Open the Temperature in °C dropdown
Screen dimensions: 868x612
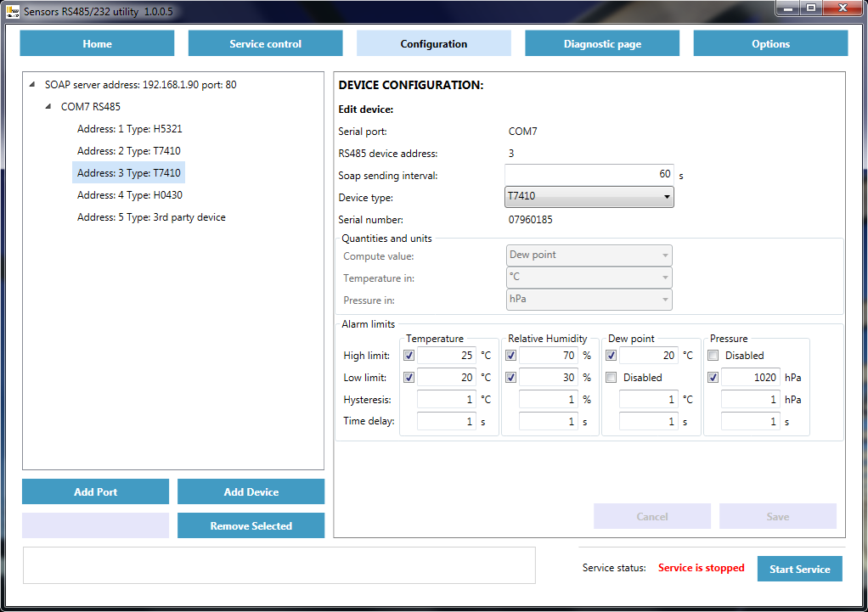click(x=589, y=278)
